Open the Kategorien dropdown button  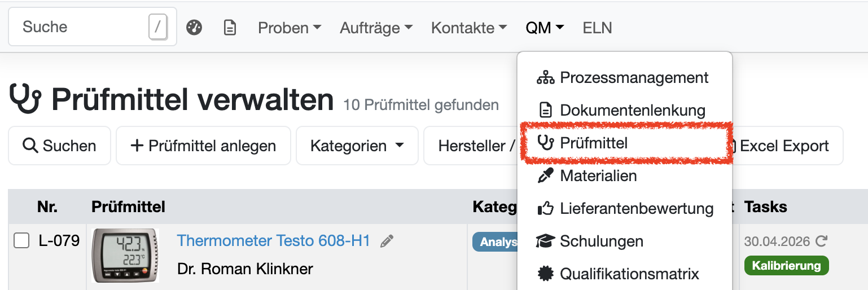pos(357,146)
